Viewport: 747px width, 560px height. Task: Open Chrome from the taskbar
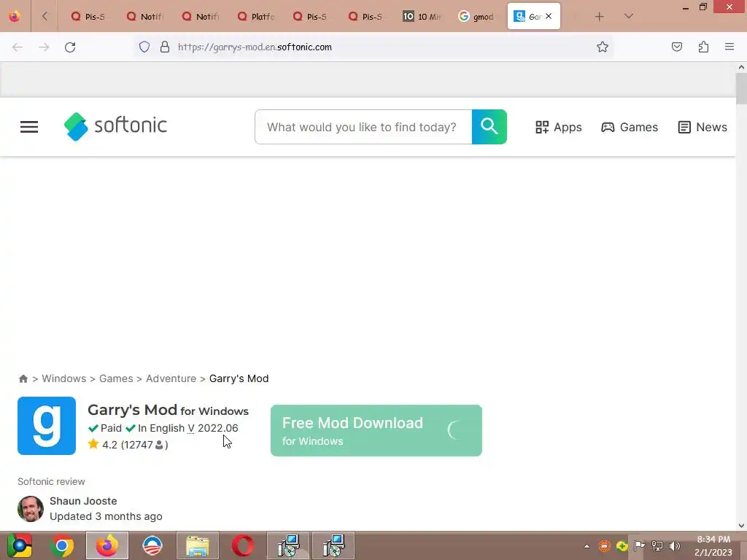point(62,545)
